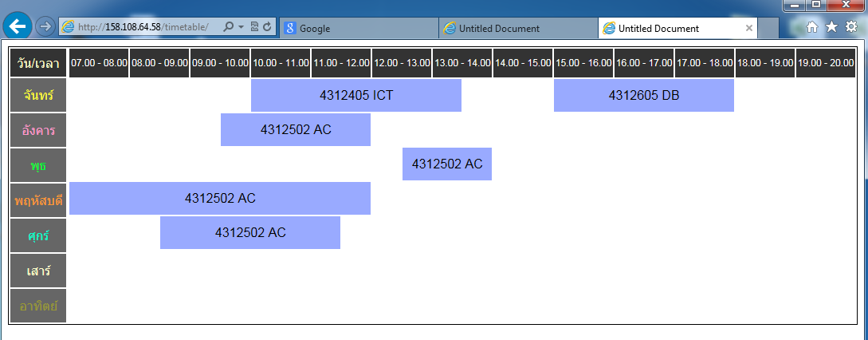The image size is (868, 340).
Task: Click the 15.00 - 16.00 header
Action: click(583, 63)
